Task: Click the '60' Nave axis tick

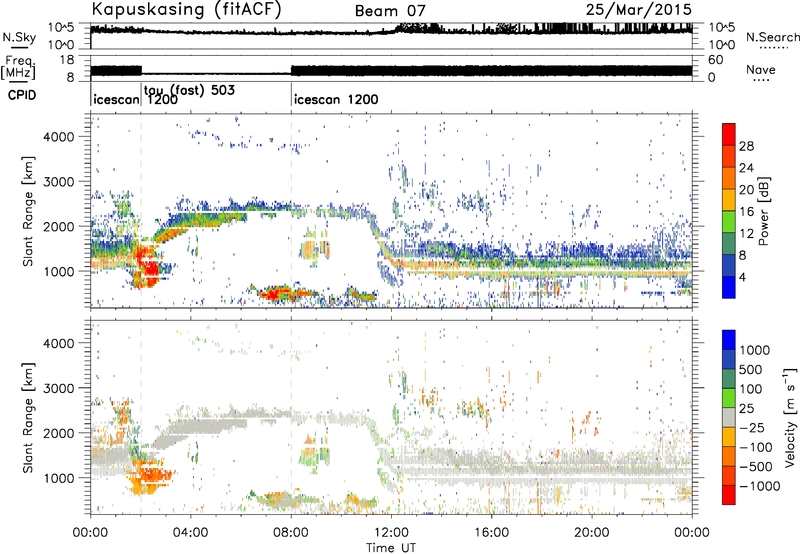Action: [x=716, y=60]
